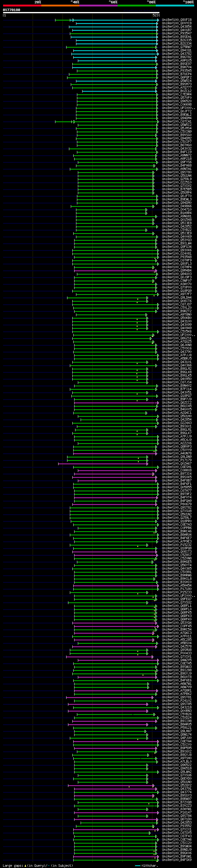Image resolution: width=197 pixels, height=868 pixels.
Task: Select the UniRef100_B2G335 label
Action: (x=176, y=40)
